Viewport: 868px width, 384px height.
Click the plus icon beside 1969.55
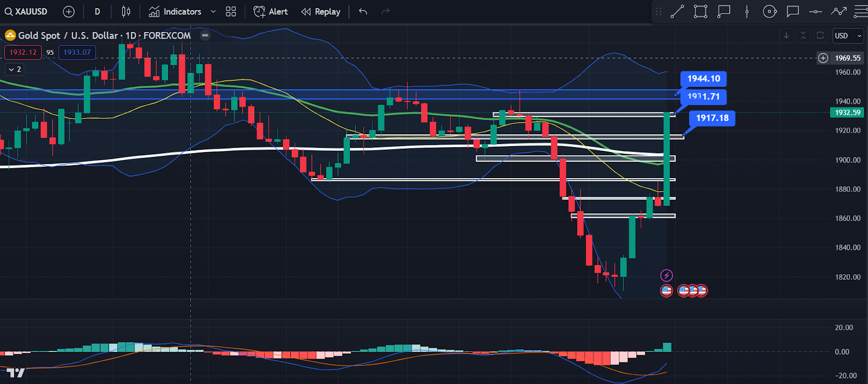(x=823, y=58)
